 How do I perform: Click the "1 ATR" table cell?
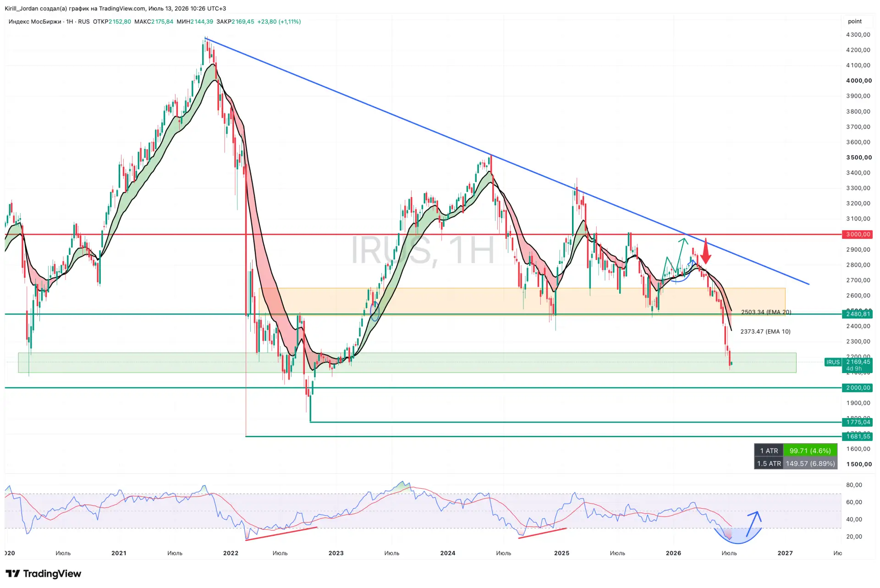[x=769, y=451]
